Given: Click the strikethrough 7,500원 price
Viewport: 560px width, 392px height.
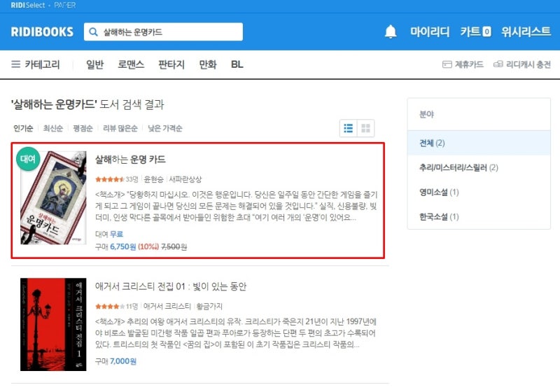Looking at the screenshot, I should click(x=174, y=246).
